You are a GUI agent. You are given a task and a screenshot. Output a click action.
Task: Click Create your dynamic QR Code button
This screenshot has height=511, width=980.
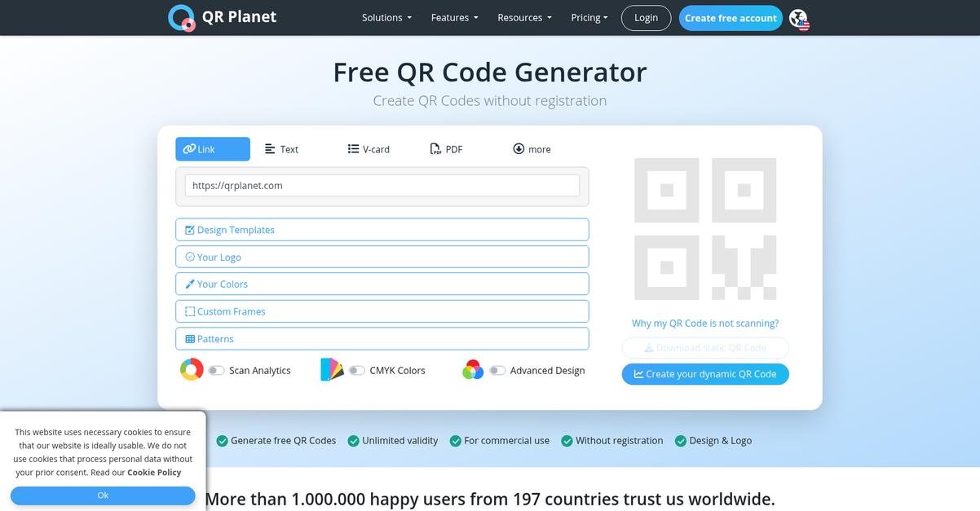[705, 374]
